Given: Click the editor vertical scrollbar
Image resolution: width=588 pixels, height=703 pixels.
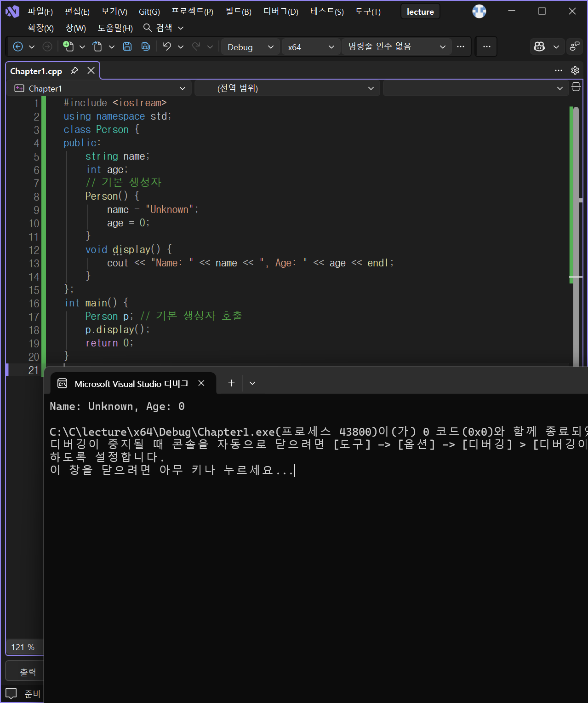Looking at the screenshot, I should pos(576,236).
